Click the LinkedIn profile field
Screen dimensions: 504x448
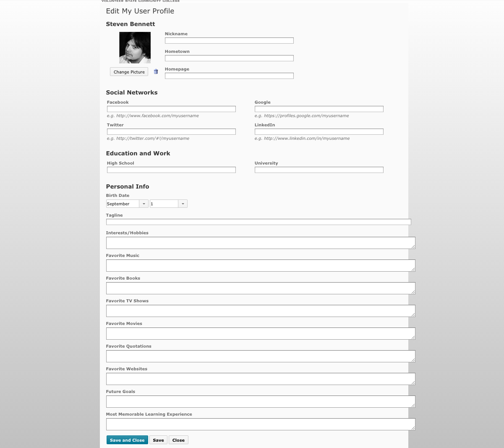pos(319,132)
